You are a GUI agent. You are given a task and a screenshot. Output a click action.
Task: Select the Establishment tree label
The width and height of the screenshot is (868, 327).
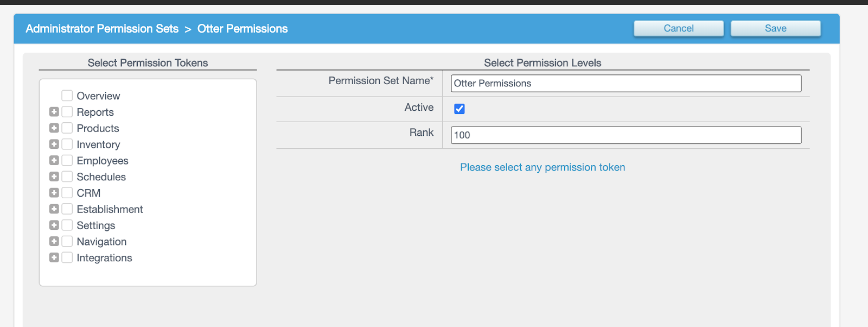coord(110,209)
